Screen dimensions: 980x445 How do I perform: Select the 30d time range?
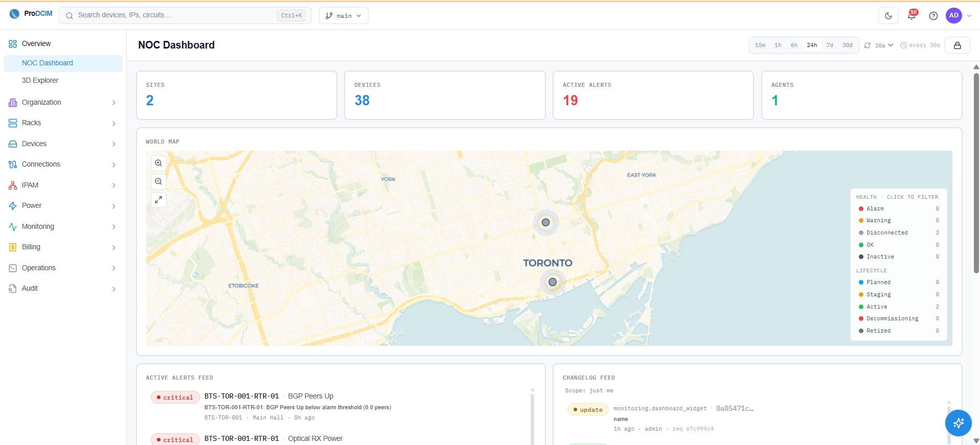tap(848, 45)
